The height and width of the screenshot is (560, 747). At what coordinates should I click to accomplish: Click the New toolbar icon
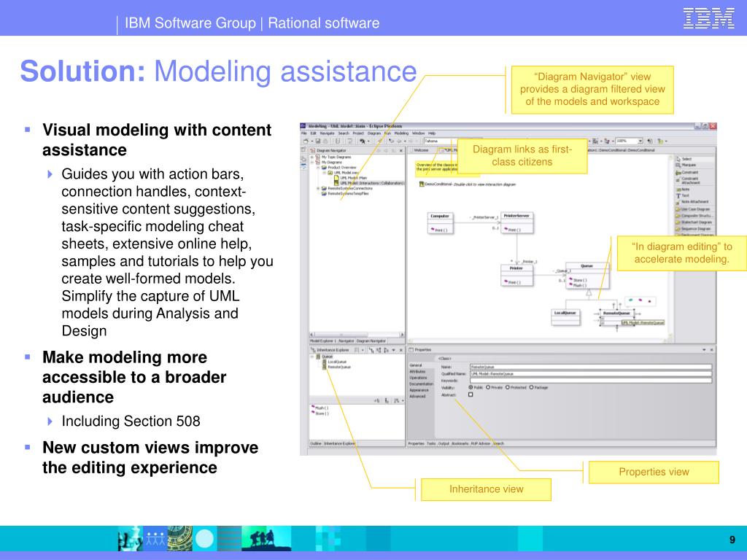point(306,141)
